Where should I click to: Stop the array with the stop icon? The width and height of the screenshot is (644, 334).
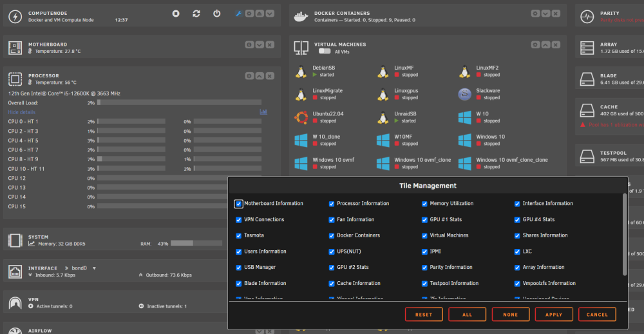(x=176, y=14)
